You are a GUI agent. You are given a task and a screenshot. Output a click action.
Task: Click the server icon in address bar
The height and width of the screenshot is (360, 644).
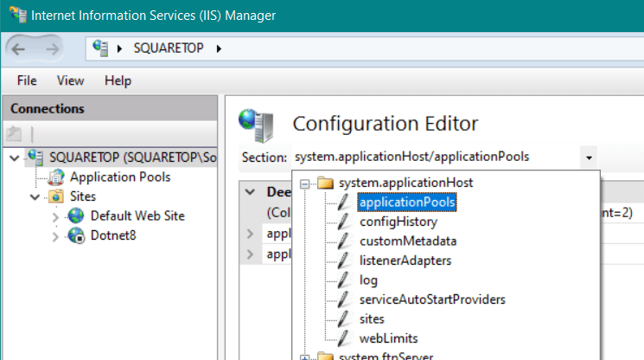(100, 48)
